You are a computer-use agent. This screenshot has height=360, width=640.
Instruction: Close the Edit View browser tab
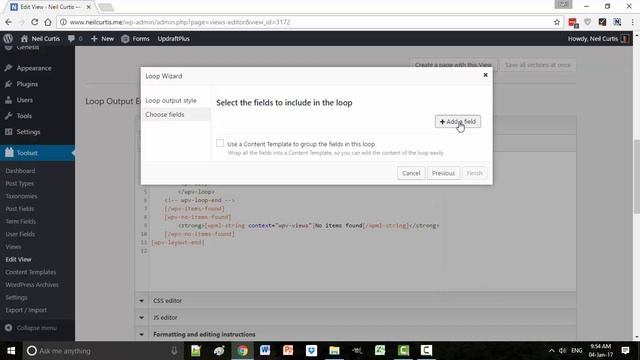89,7
